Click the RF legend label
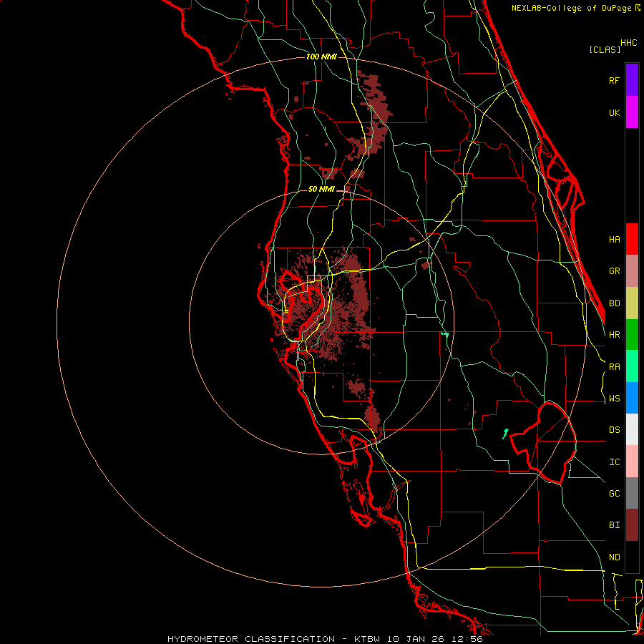Image resolution: width=644 pixels, height=644 pixels. coord(614,80)
